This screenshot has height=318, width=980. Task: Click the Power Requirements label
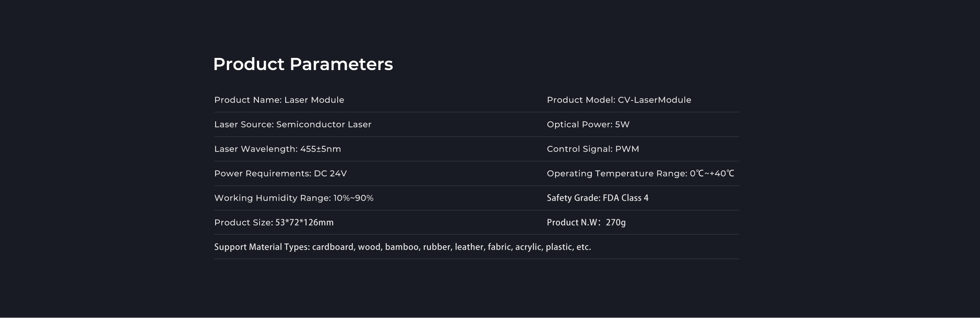coord(263,174)
